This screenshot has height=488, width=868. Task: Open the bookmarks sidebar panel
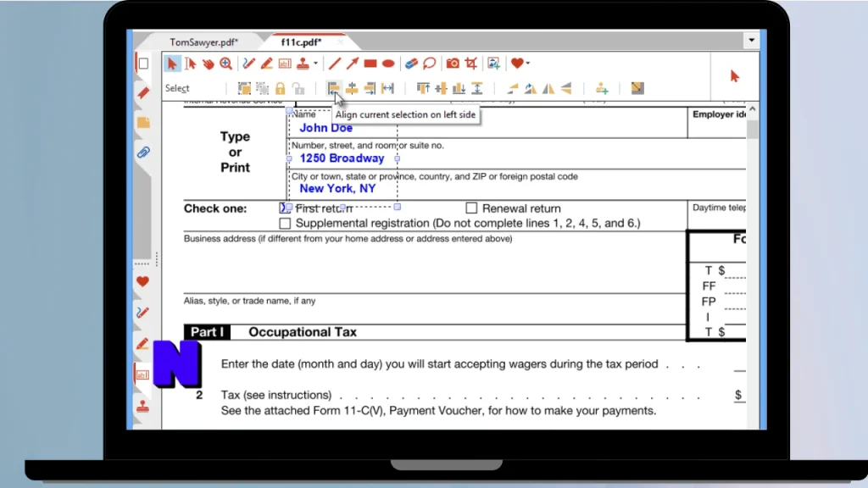point(143,93)
